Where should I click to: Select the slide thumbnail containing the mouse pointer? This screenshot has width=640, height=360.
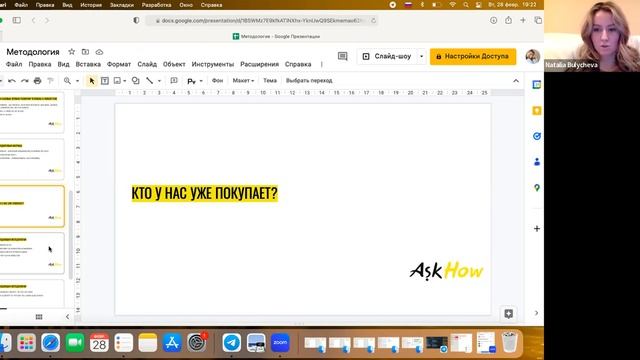click(x=32, y=253)
